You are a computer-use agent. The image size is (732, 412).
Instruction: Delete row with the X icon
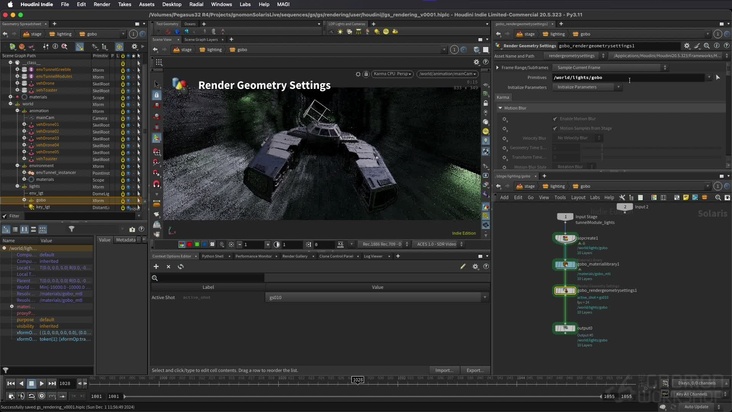[169, 266]
